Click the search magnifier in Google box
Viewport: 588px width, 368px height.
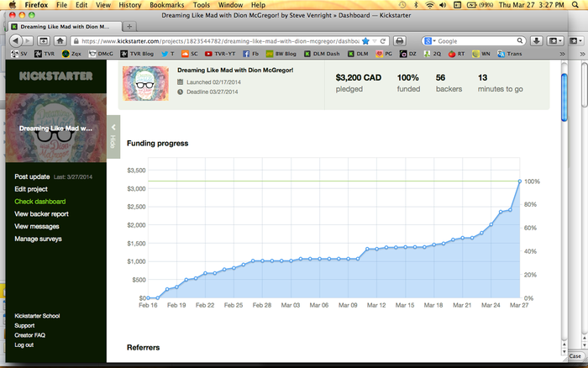pyautogui.click(x=520, y=41)
